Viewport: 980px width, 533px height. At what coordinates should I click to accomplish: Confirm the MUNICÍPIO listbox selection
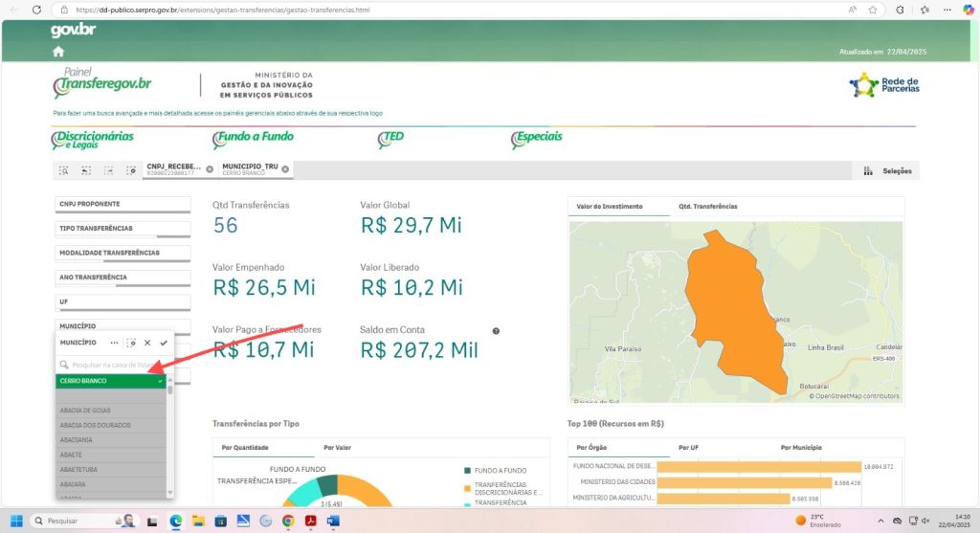click(164, 343)
